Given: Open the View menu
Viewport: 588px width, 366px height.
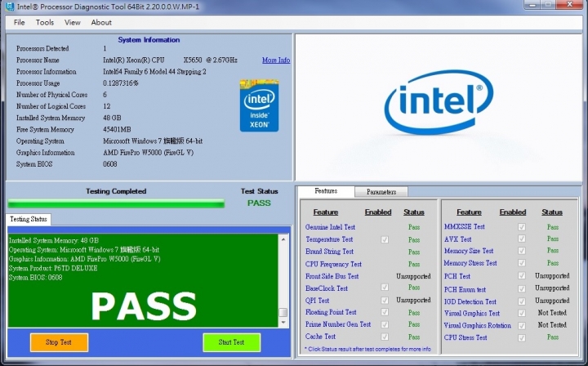Looking at the screenshot, I should (x=73, y=23).
